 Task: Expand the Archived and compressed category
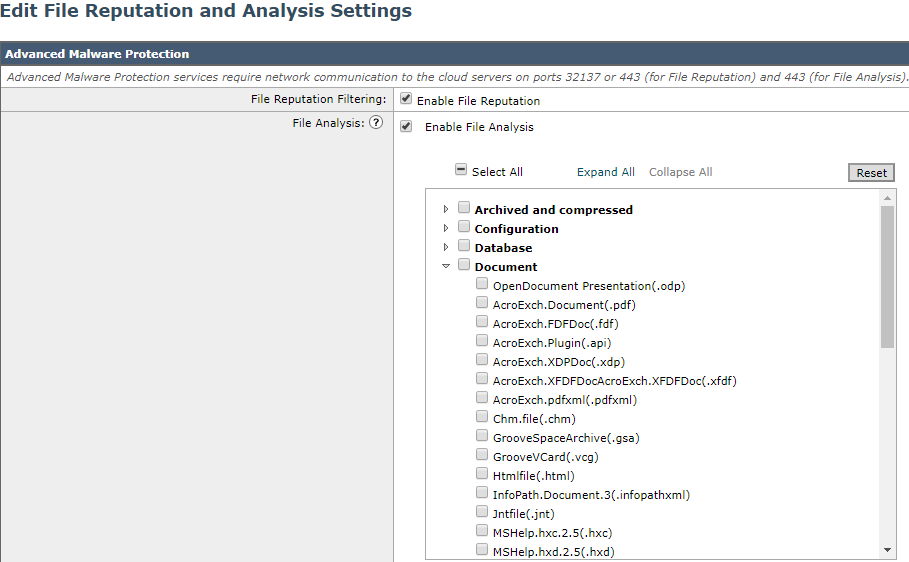click(446, 209)
